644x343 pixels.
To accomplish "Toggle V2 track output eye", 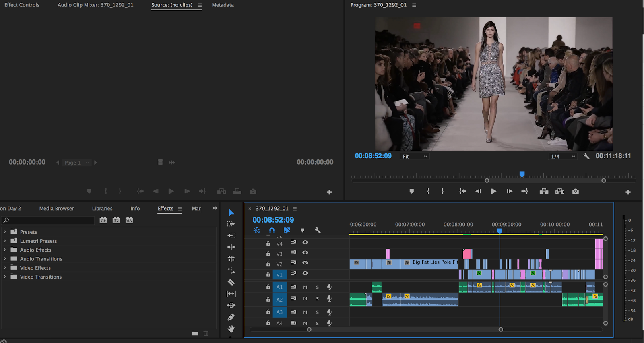I will point(305,263).
